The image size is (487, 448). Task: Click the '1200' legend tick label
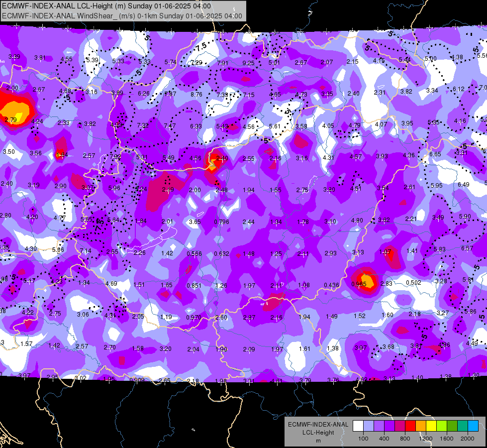pyautogui.click(x=425, y=439)
